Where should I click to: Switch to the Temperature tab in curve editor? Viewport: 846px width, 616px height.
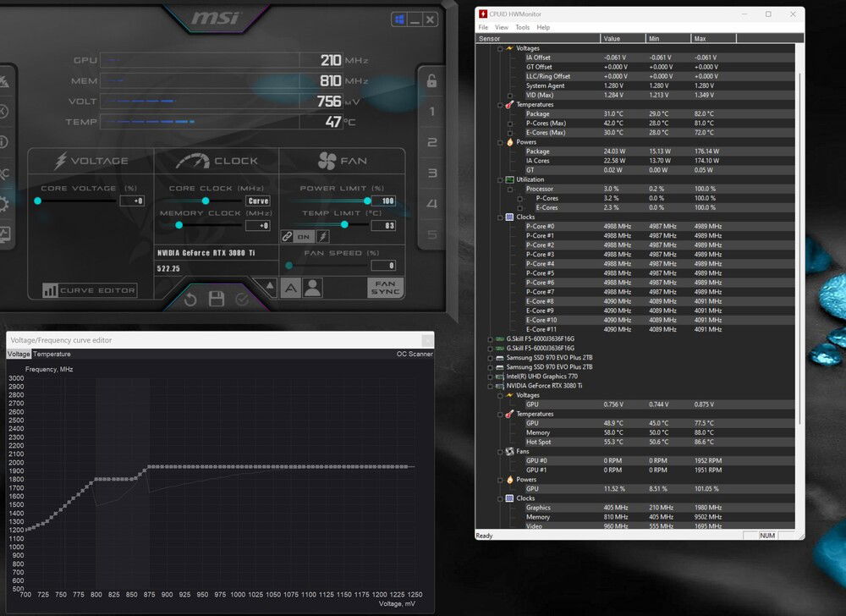coord(52,354)
